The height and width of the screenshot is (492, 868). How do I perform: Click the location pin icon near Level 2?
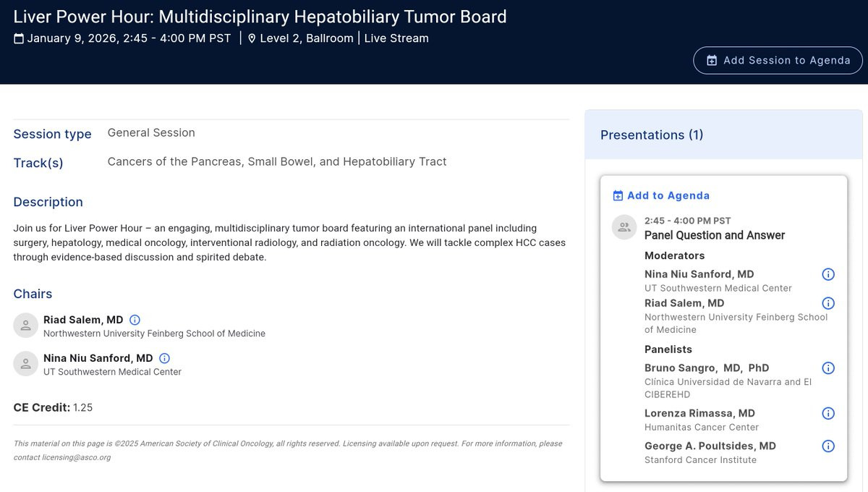pyautogui.click(x=252, y=39)
